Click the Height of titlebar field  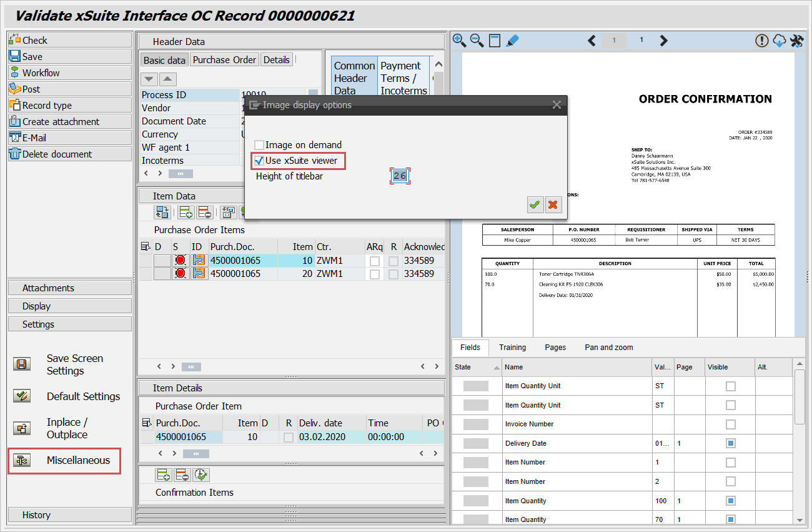399,176
